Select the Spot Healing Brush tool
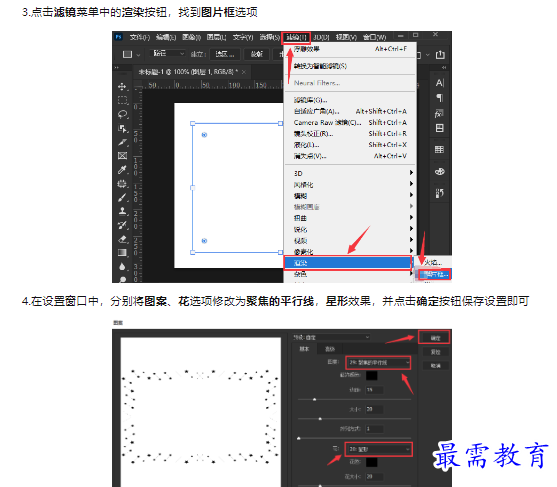557x487 pixels. [x=123, y=184]
